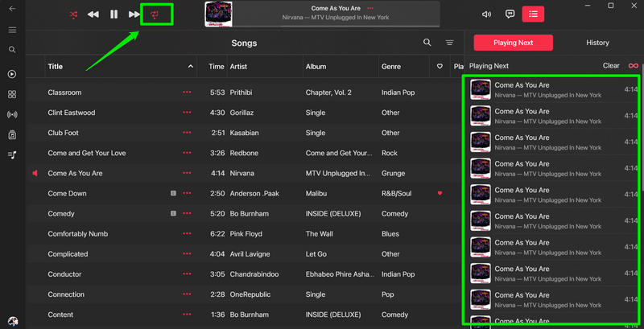Sort songs by Time column
Image resolution: width=644 pixels, height=329 pixels.
(216, 67)
